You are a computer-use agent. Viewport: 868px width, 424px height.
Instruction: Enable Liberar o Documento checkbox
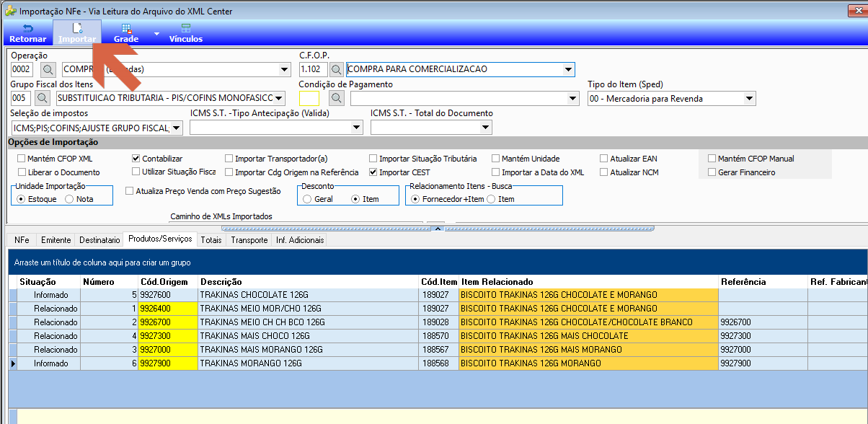pyautogui.click(x=22, y=172)
